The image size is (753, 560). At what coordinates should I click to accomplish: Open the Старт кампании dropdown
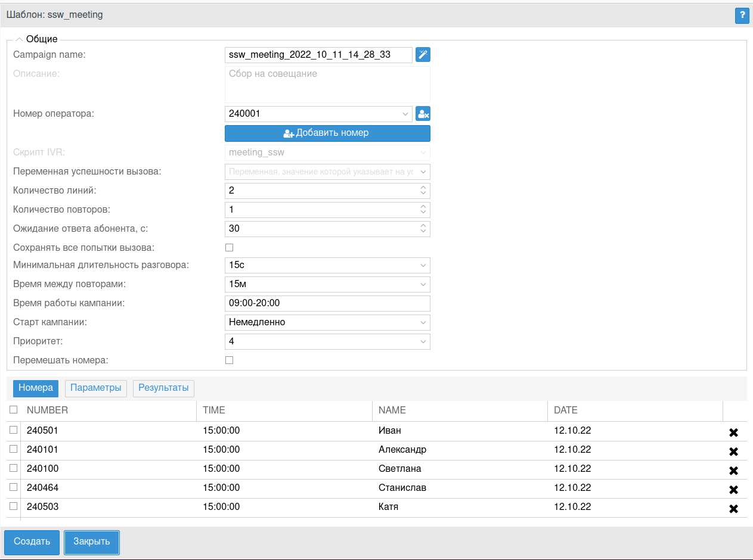327,322
